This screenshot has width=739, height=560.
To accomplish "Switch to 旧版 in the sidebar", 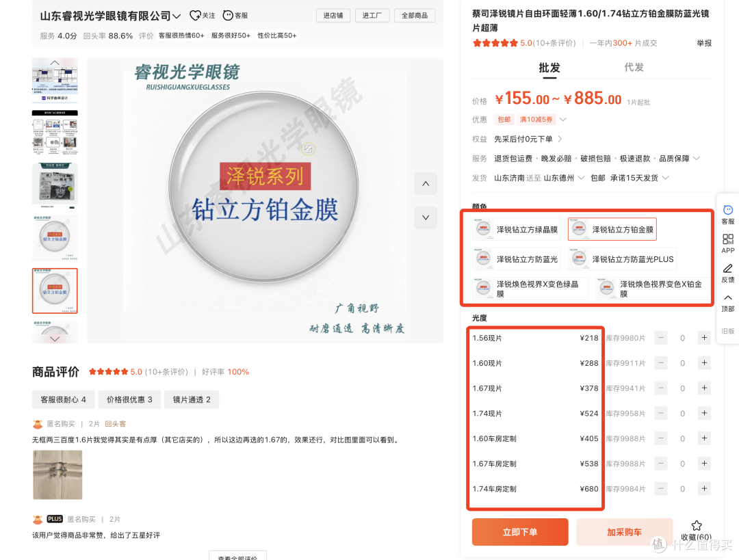I will tap(727, 331).
